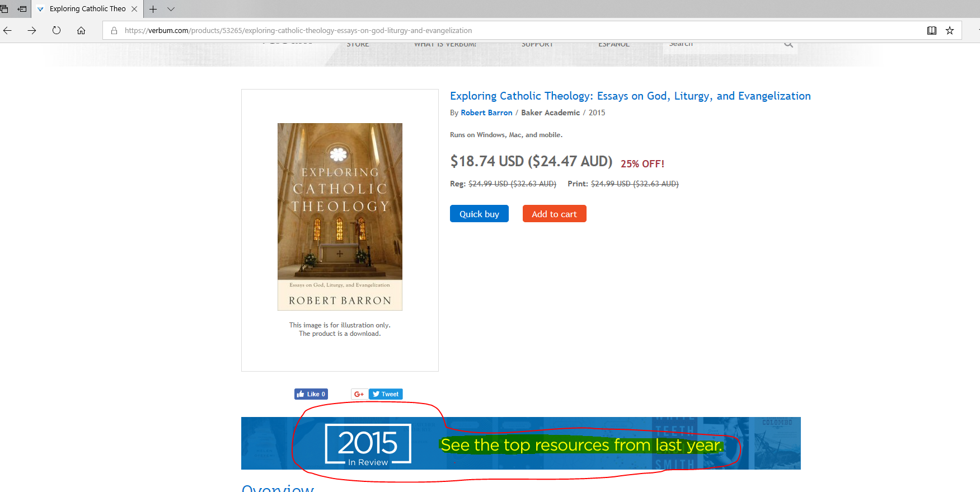The image size is (980, 492).
Task: Like the product on Facebook
Action: 311,394
